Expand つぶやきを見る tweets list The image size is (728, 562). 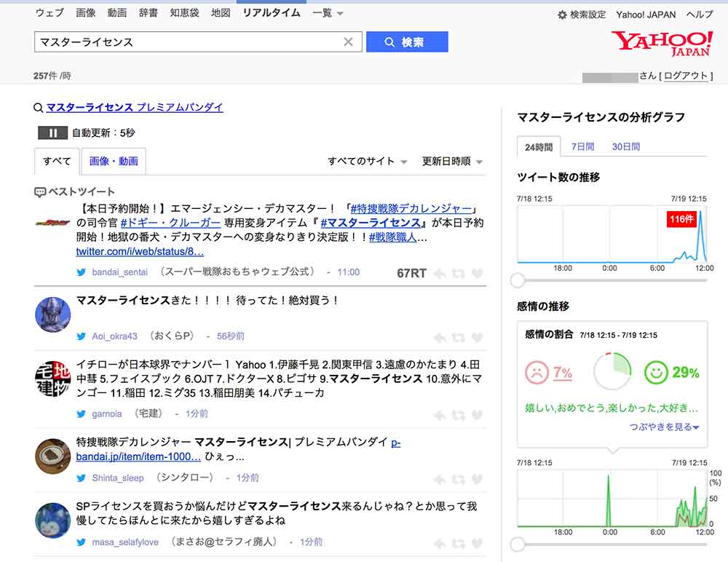(x=665, y=427)
